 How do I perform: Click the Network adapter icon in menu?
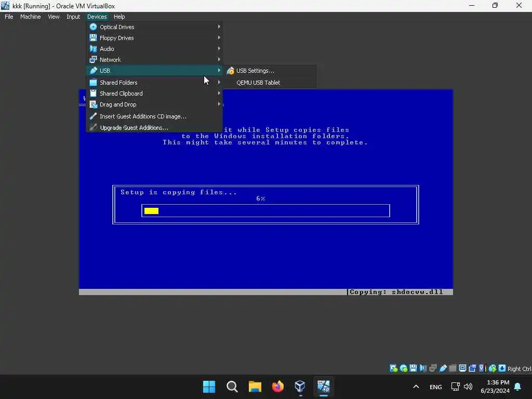[94, 59]
